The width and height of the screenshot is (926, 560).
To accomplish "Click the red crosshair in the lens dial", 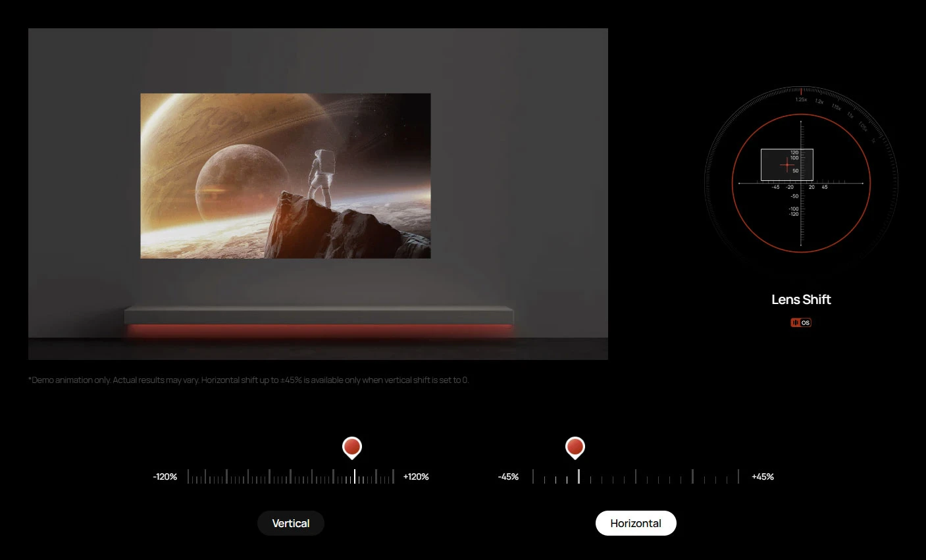I will (x=787, y=165).
